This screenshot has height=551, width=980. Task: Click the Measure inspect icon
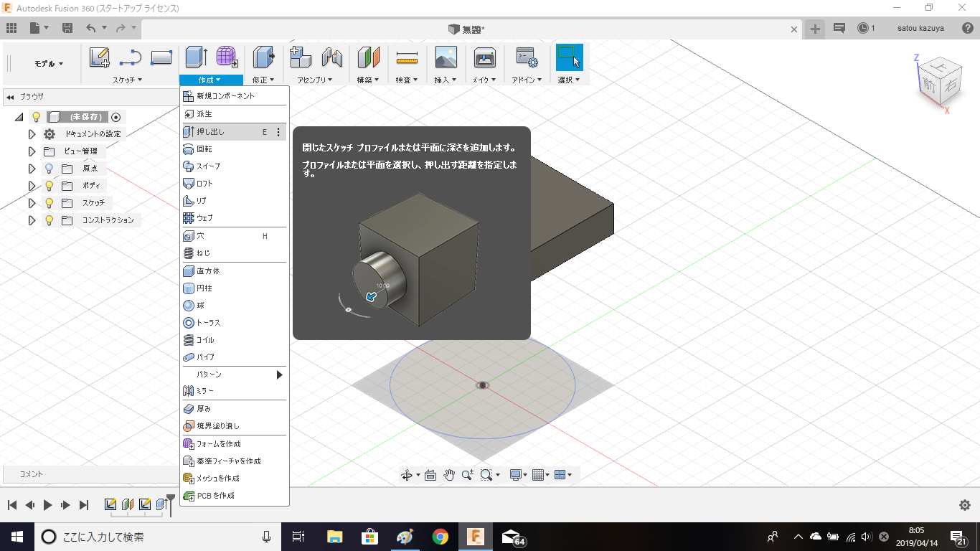pyautogui.click(x=407, y=57)
